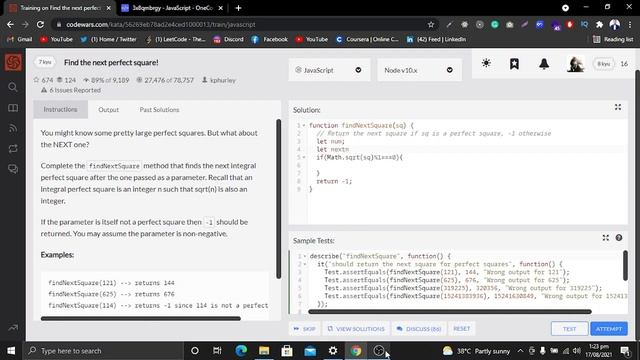Open the Chrome extensions puzzle icon

pyautogui.click(x=599, y=24)
